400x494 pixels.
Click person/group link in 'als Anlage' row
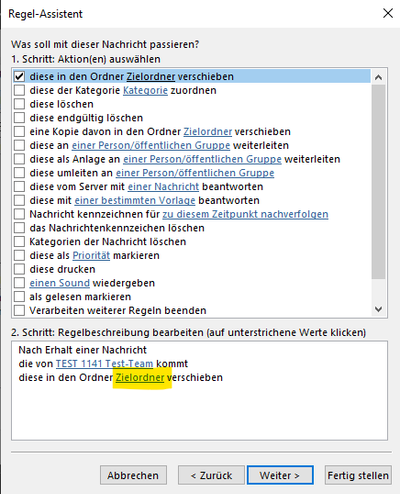click(202, 159)
